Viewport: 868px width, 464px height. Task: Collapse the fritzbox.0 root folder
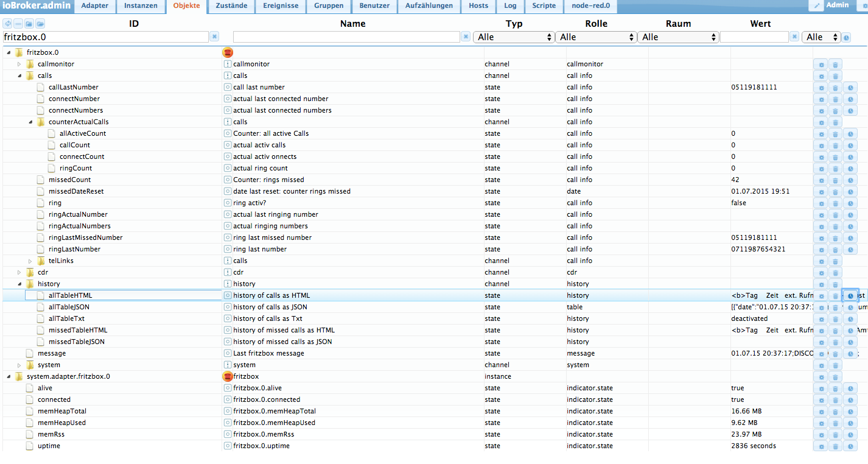pyautogui.click(x=9, y=52)
